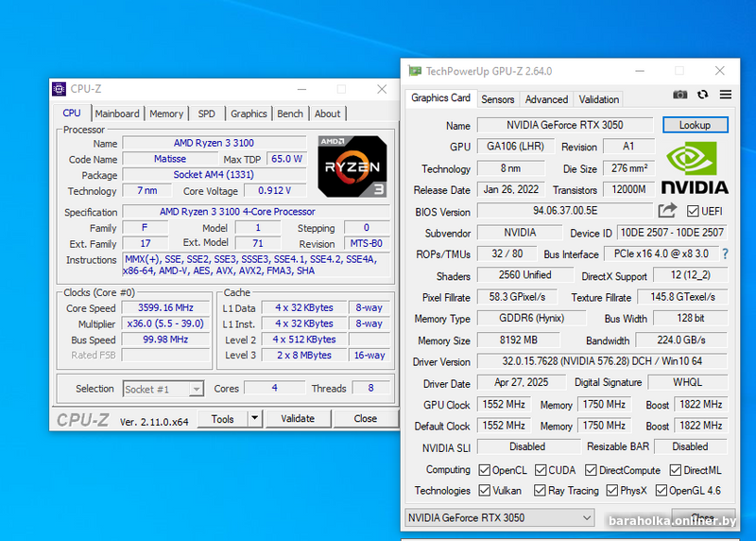This screenshot has height=541, width=756.
Task: Click the GPU-Z title bar app icon
Action: [x=415, y=71]
